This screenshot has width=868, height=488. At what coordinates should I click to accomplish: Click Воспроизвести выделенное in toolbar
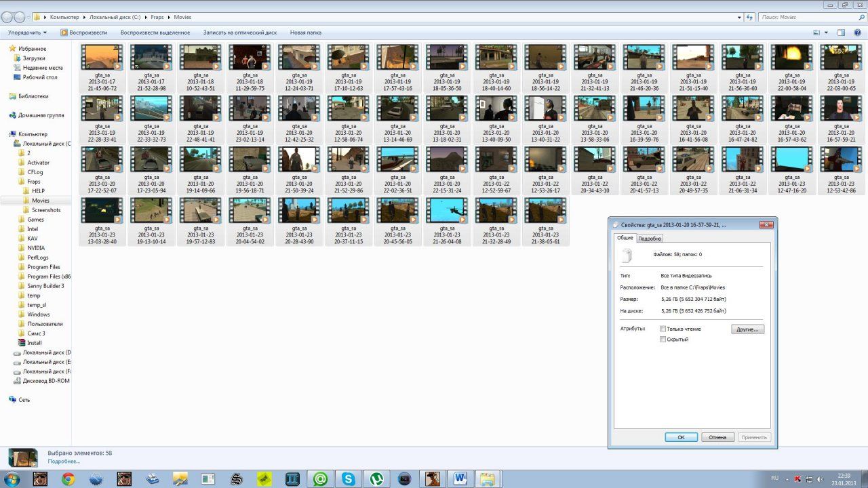click(x=155, y=33)
